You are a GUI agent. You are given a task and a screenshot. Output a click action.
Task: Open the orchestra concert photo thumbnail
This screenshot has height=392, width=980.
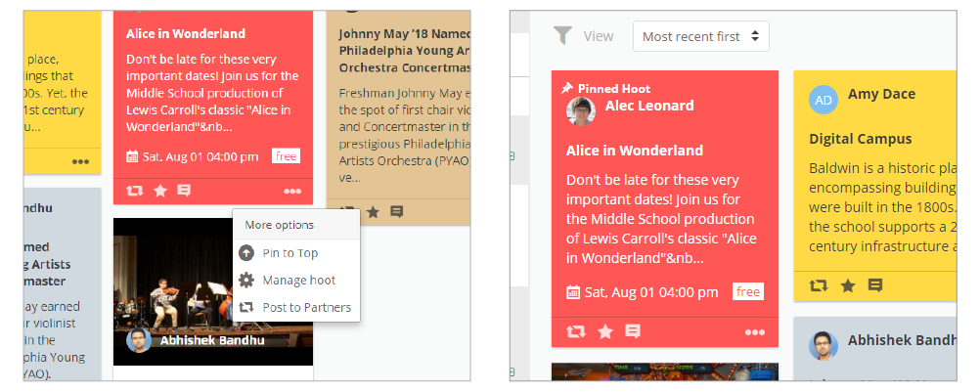(213, 291)
